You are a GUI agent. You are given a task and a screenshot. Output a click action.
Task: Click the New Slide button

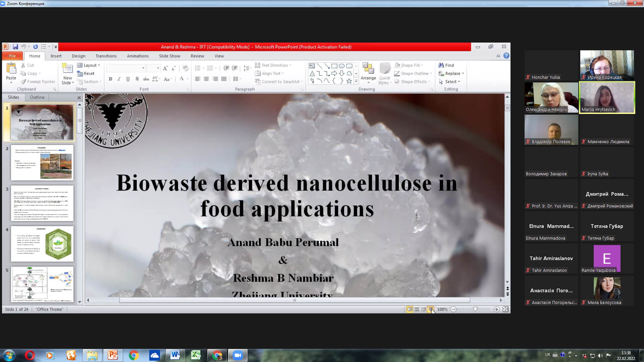[68, 74]
